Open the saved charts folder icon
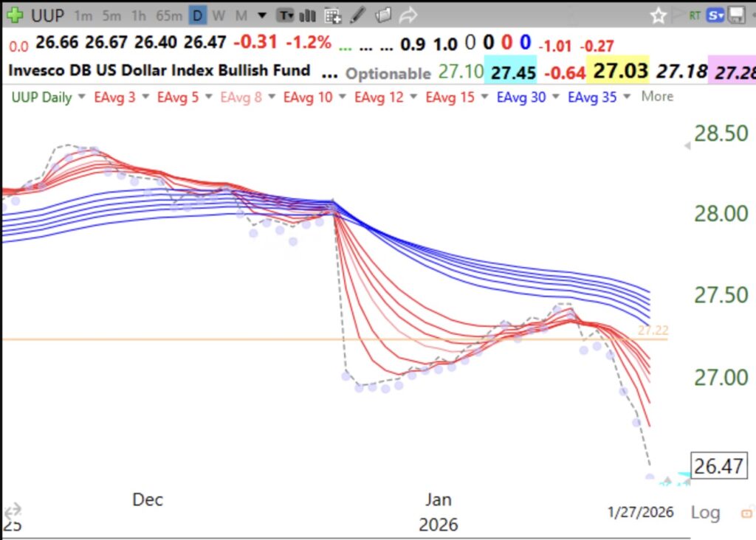 [x=382, y=14]
